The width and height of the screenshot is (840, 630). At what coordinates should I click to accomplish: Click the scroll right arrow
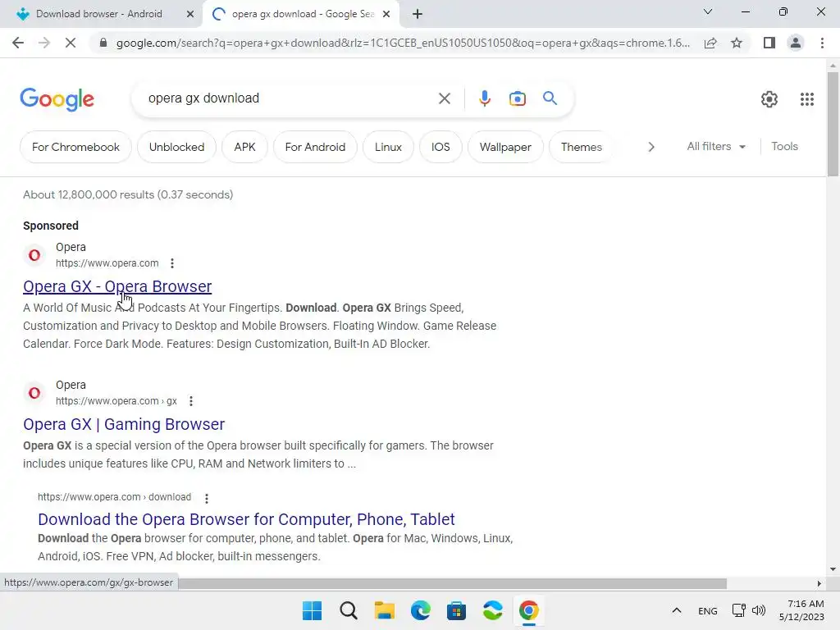819,583
